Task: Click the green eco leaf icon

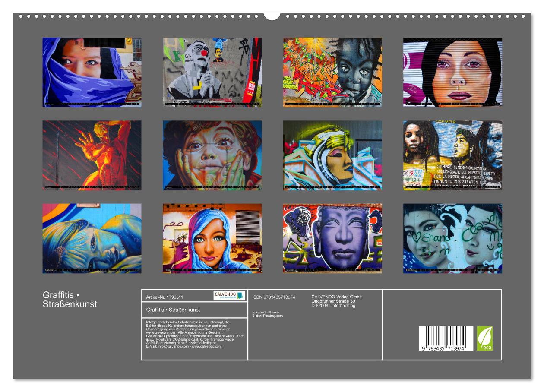Action: click(484, 338)
